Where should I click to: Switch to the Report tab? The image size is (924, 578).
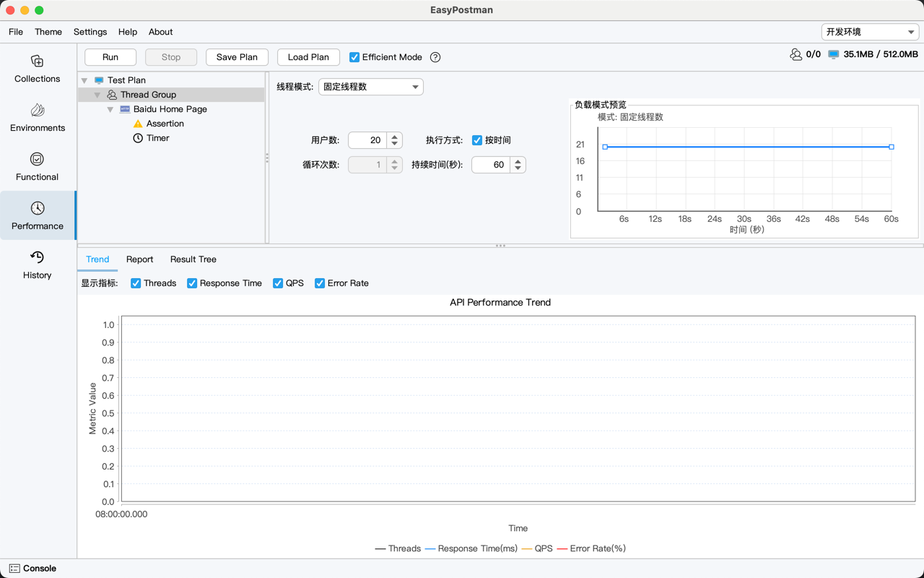[139, 259]
